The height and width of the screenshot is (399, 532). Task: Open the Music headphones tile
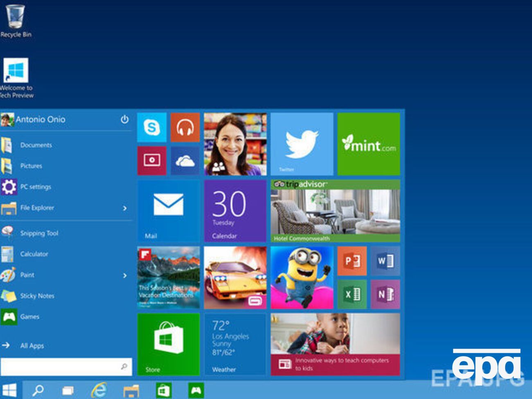185,128
